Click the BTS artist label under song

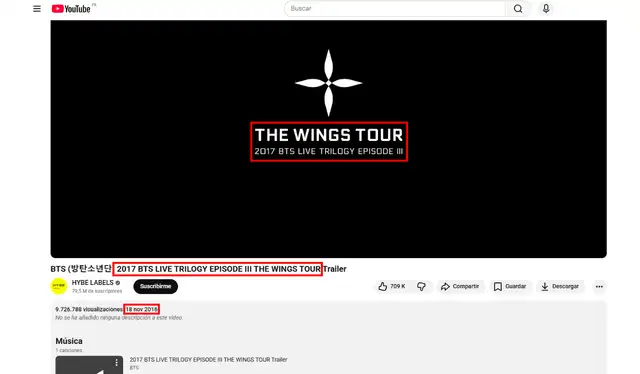coord(134,367)
